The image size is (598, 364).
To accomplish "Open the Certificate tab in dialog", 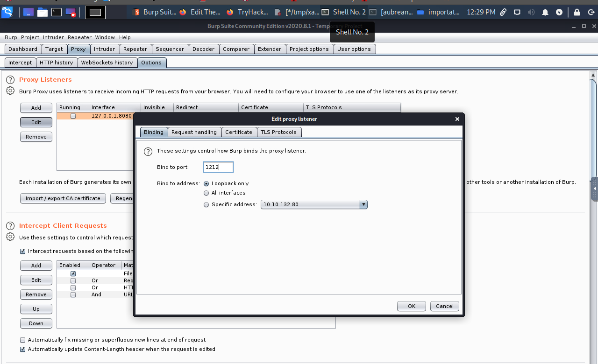I will 239,132.
